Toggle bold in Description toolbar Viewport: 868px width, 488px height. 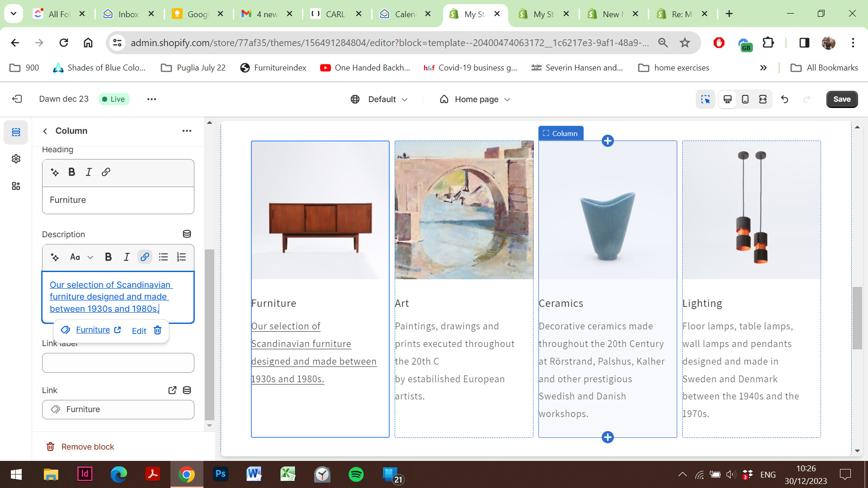[108, 257]
